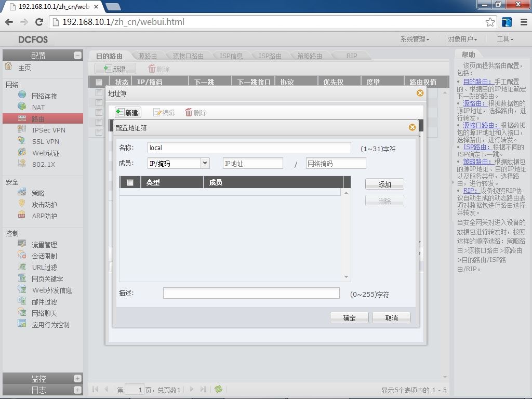Bookmark this page with star icon

(x=490, y=22)
